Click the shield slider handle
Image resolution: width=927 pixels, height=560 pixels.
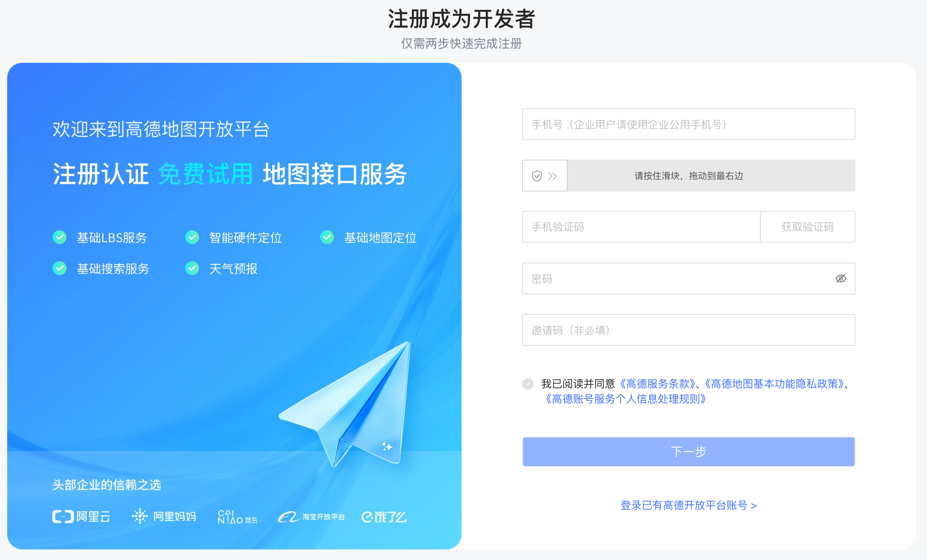(545, 176)
